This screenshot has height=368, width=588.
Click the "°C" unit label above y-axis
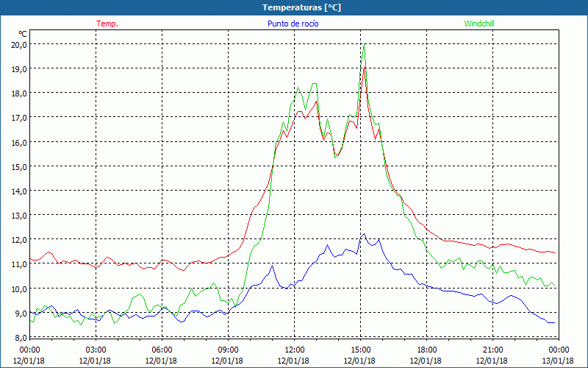pyautogui.click(x=23, y=34)
